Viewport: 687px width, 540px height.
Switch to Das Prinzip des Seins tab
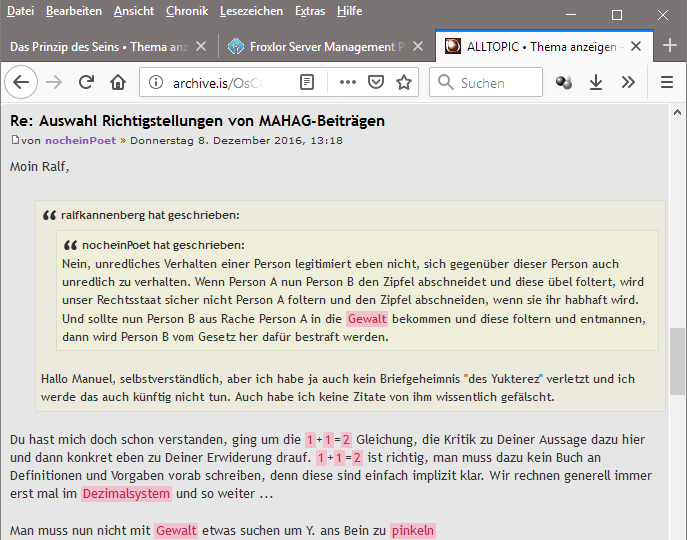(100, 46)
